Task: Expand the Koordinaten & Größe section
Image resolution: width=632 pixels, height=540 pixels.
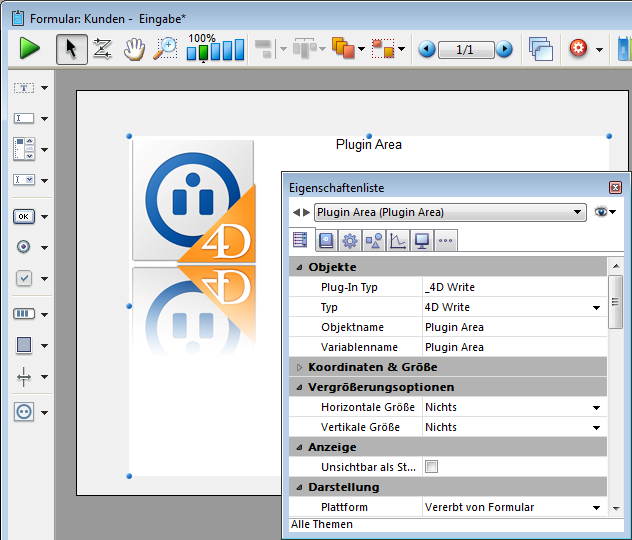Action: point(299,367)
